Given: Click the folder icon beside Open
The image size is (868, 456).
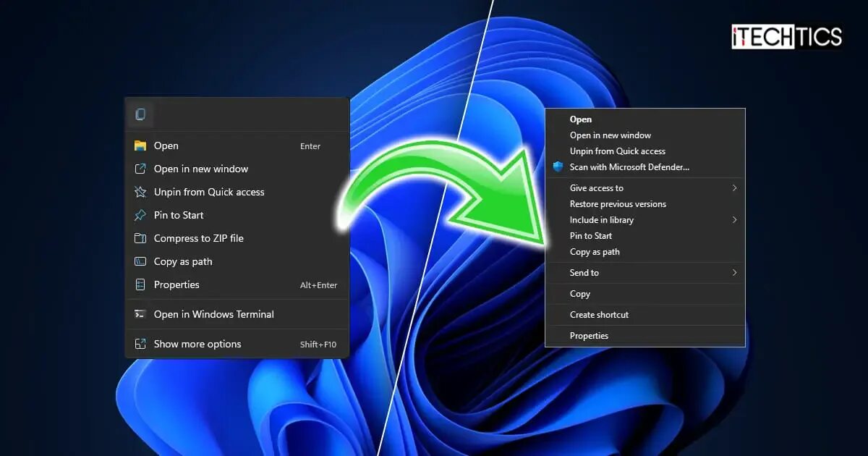Looking at the screenshot, I should point(140,146).
